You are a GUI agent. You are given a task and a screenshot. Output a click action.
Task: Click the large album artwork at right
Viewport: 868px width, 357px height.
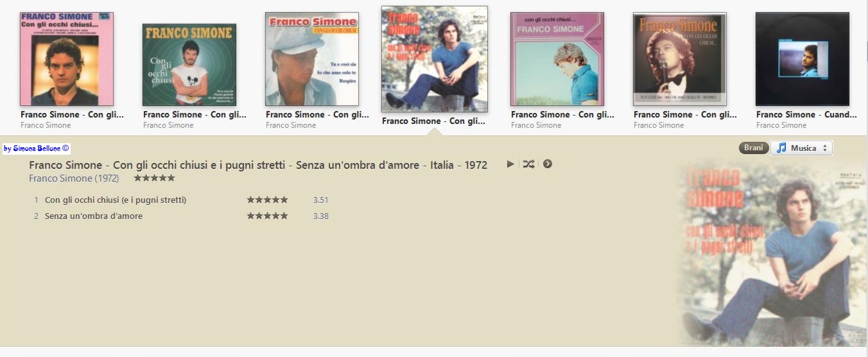point(771,253)
